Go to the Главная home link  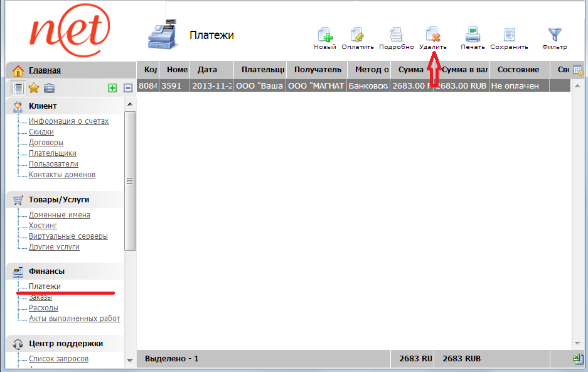point(45,70)
